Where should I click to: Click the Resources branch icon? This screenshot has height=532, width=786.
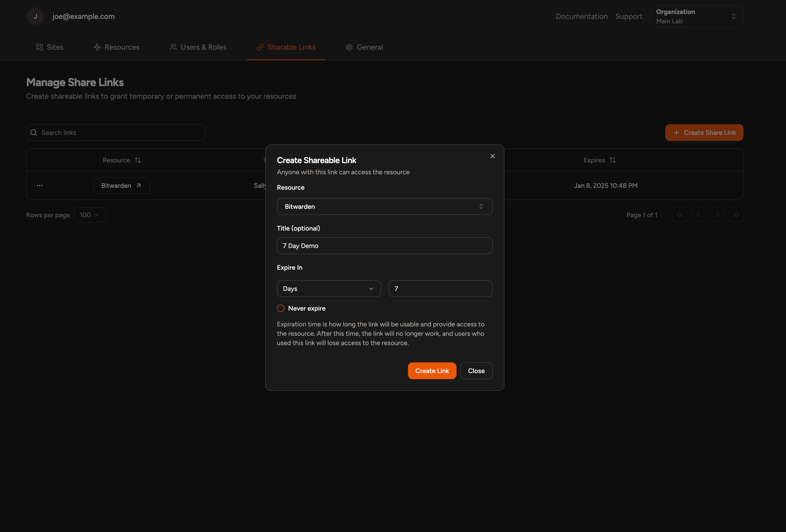pos(97,47)
